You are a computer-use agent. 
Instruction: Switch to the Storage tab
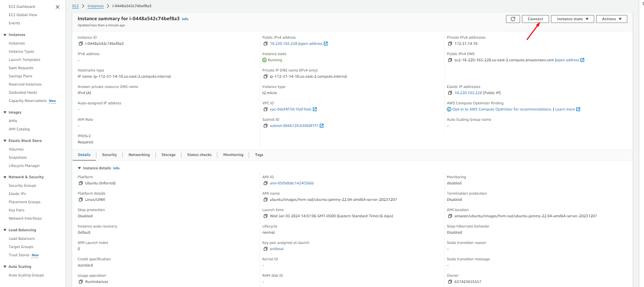tap(168, 155)
